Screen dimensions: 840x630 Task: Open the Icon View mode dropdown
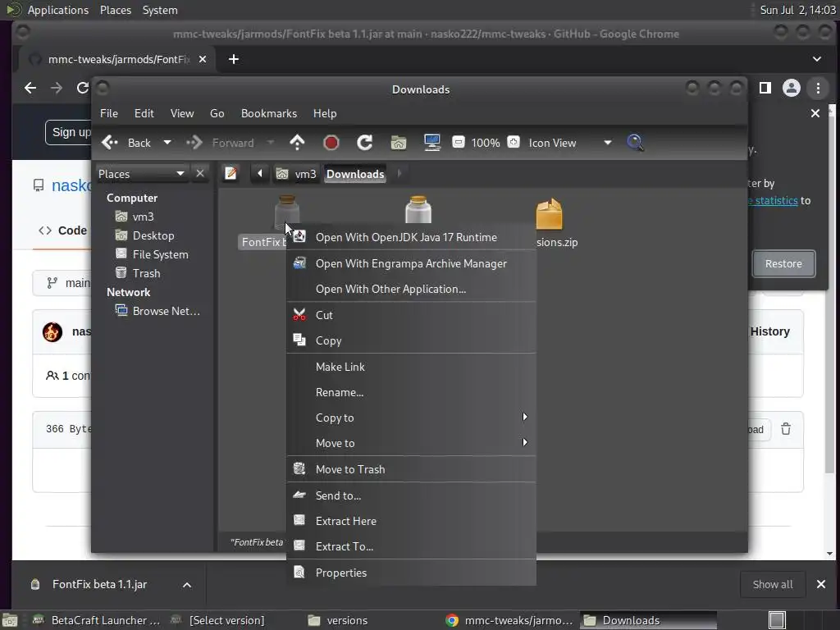[x=570, y=143]
